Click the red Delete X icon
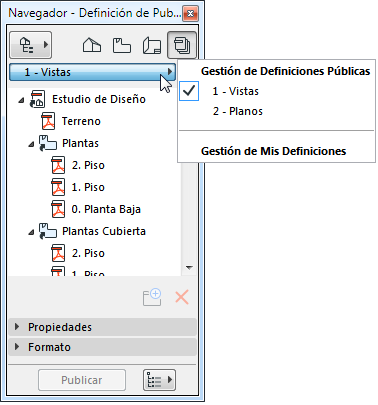This screenshot has width=378, height=405. [182, 297]
